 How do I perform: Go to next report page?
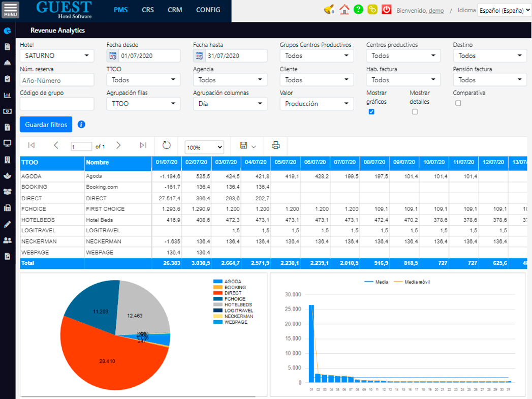point(118,145)
